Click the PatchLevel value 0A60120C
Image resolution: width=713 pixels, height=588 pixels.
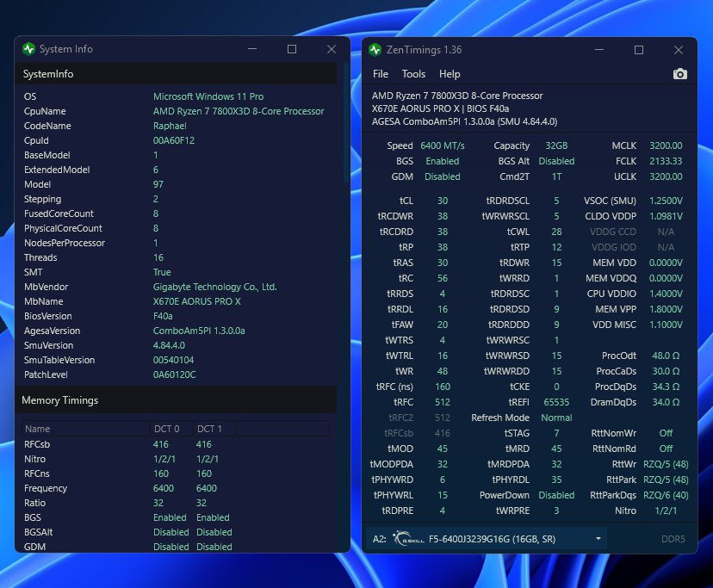coord(174,374)
